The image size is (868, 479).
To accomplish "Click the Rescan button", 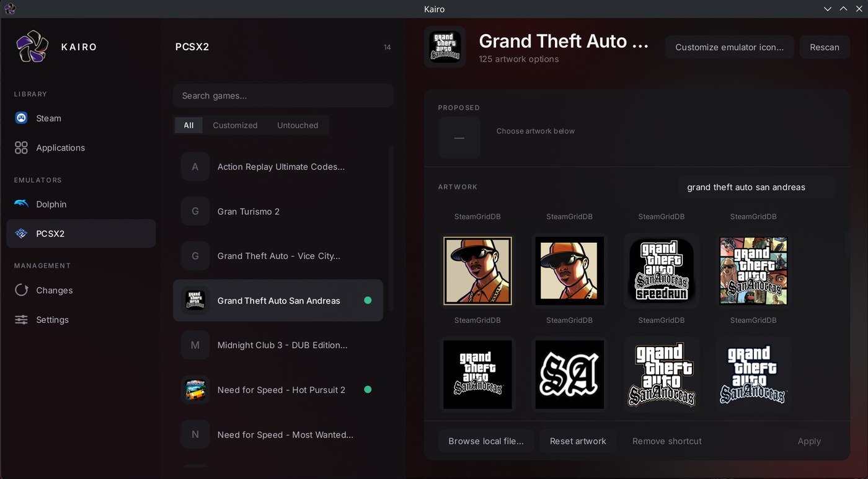I will [825, 47].
